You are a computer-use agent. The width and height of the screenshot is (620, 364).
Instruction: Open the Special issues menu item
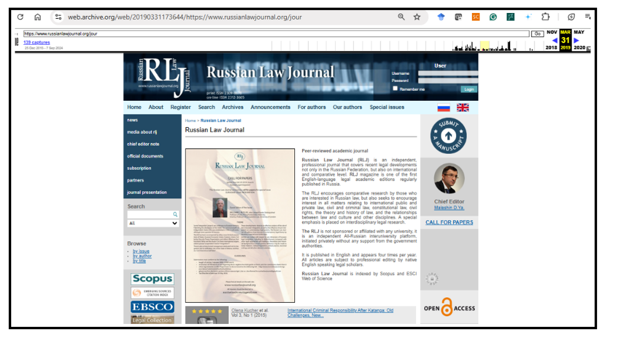point(387,107)
